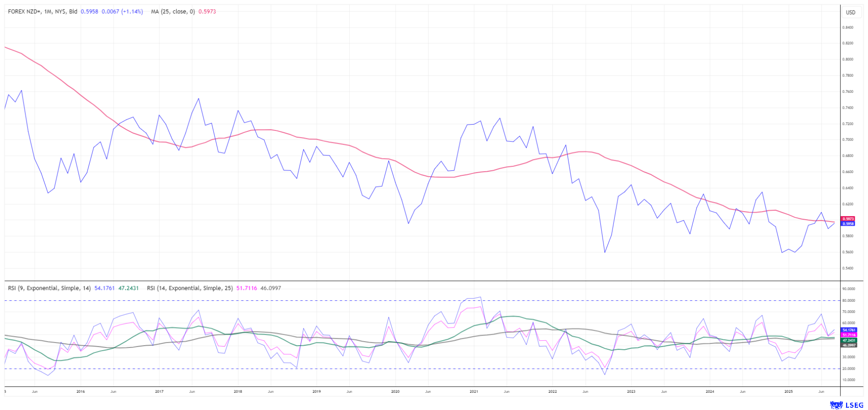The width and height of the screenshot is (868, 410).
Task: Click the 0.8000 level on the price axis
Action: tap(848, 59)
